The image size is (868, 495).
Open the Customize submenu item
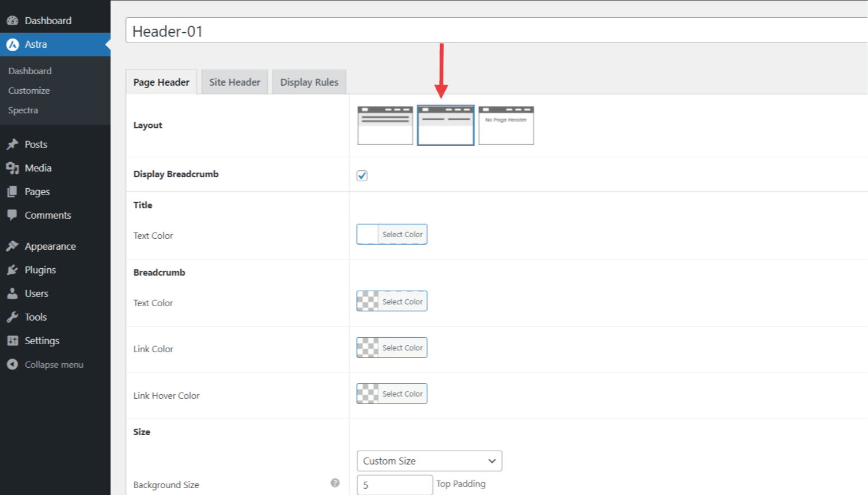[x=29, y=90]
